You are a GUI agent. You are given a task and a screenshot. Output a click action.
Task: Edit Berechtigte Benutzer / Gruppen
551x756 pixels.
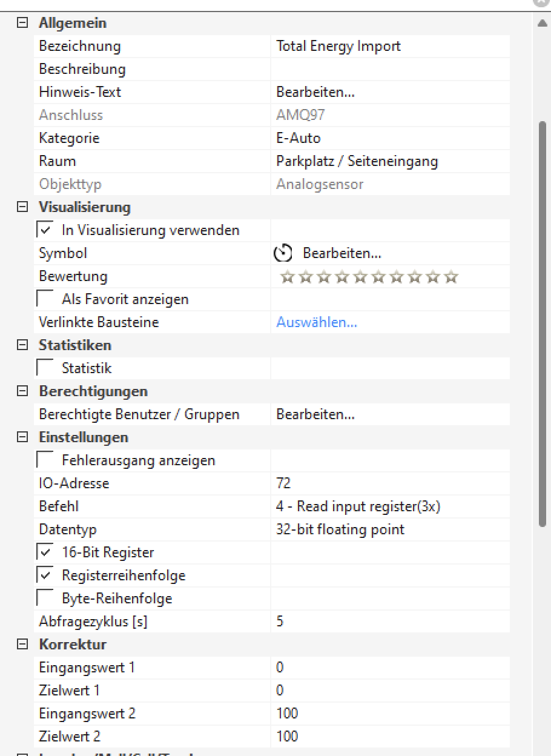click(315, 414)
